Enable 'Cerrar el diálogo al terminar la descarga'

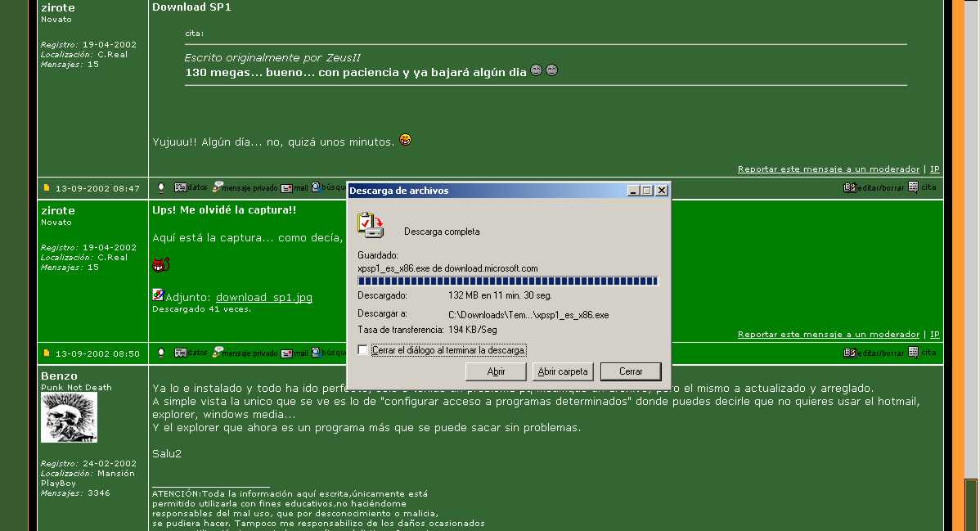pyautogui.click(x=362, y=349)
